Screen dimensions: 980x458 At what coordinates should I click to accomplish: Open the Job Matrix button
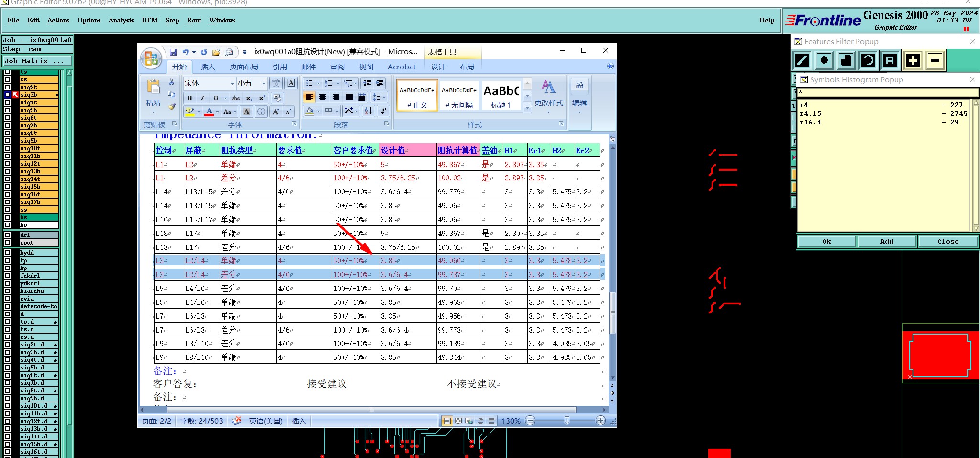pos(37,61)
